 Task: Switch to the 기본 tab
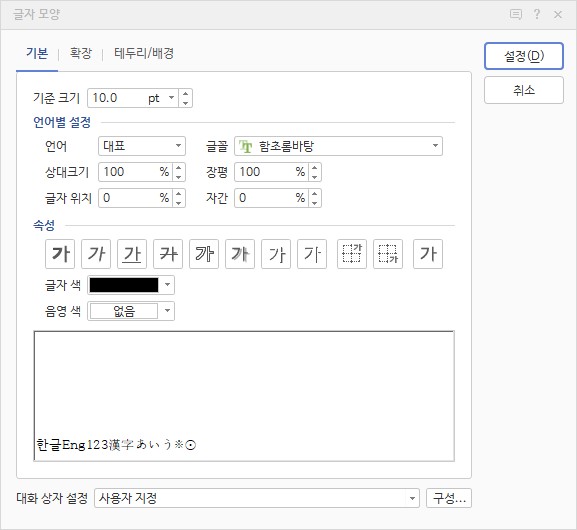tap(37, 53)
